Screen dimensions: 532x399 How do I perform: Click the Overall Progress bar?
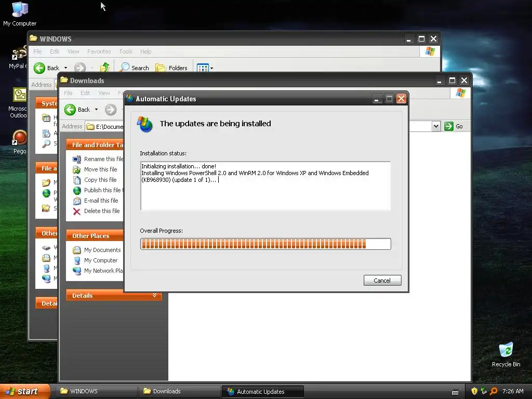[265, 244]
